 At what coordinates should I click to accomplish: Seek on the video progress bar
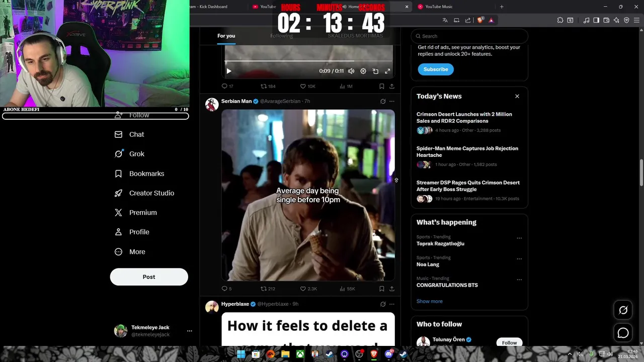pyautogui.click(x=308, y=61)
